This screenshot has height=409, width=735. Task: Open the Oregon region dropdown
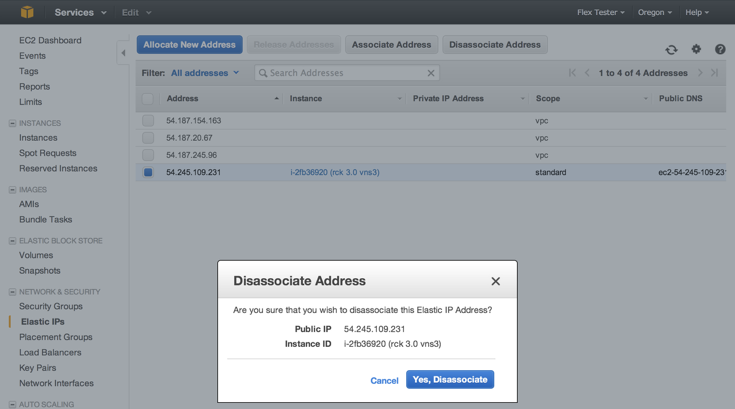tap(654, 12)
